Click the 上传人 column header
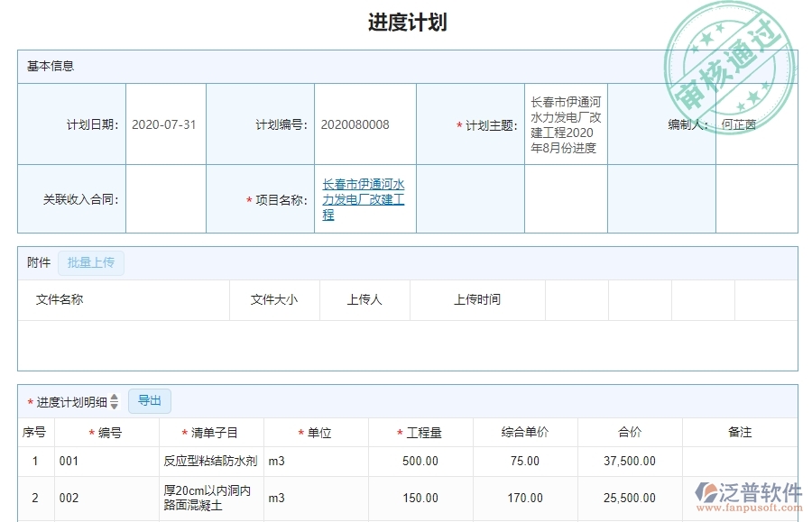This screenshot has height=522, width=812. pyautogui.click(x=364, y=299)
